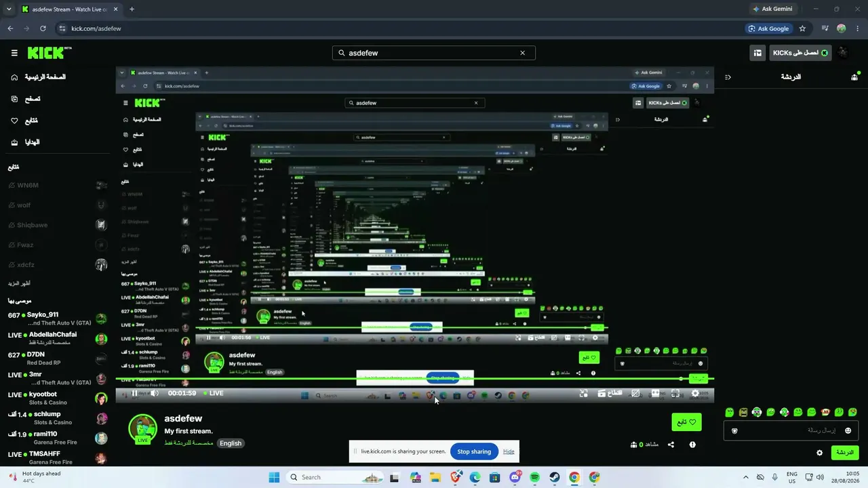This screenshot has width=868, height=488.
Task: Click the English language tag
Action: point(231,443)
